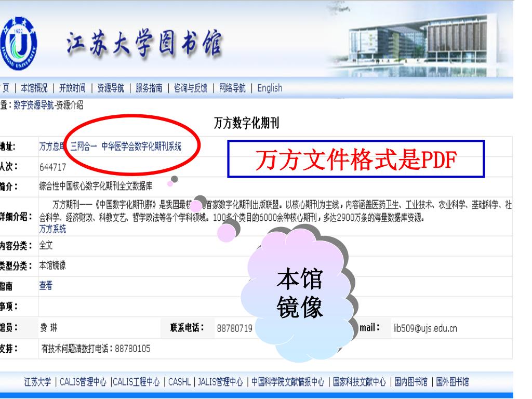Click the CALIS工程中心 footer link
The image size is (532, 399).
click(x=136, y=382)
